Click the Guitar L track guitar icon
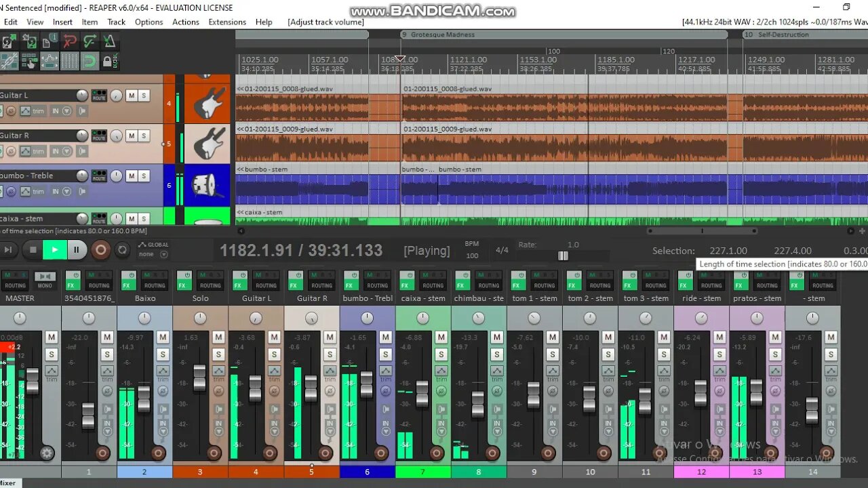 click(208, 104)
